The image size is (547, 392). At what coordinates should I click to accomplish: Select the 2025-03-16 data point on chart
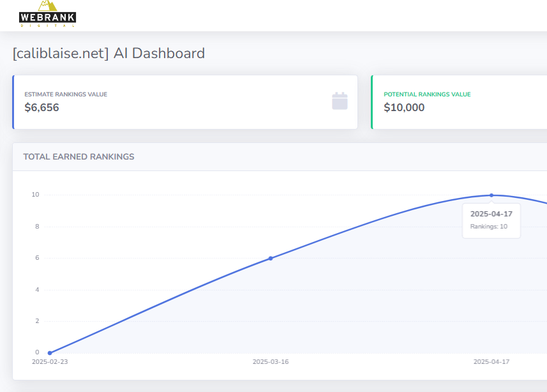coord(271,258)
